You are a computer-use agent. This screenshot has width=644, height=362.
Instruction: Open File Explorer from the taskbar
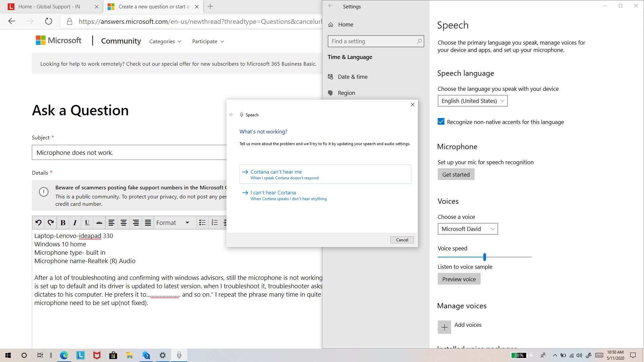tap(129, 355)
